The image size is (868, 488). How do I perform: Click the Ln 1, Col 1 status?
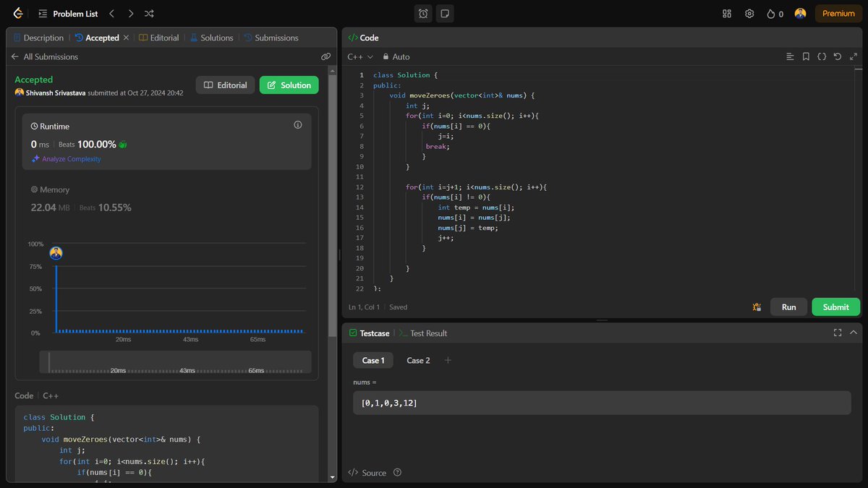point(364,307)
